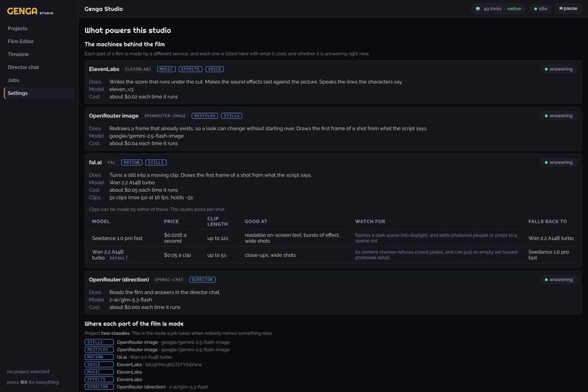Image resolution: width=588 pixels, height=392 pixels.
Task: Click the model value "eleven_v3"
Action: [121, 89]
